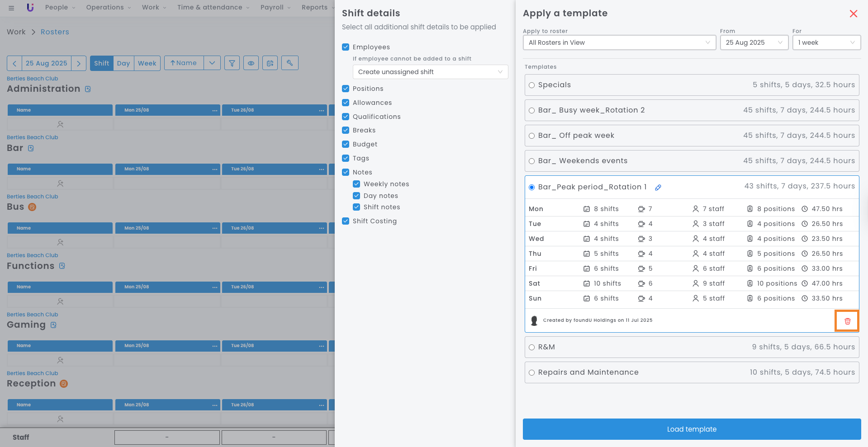The image size is (868, 447).
Task: Open the hamburger menu icon
Action: [11, 8]
